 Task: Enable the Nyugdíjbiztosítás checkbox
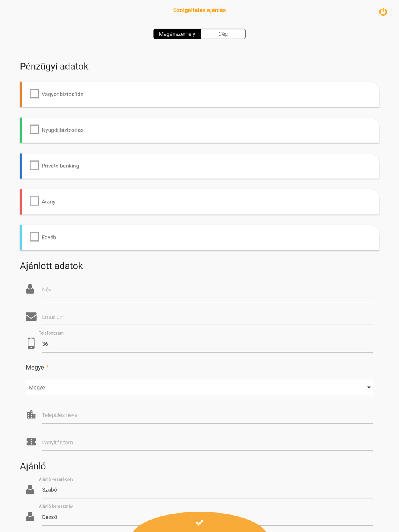pyautogui.click(x=34, y=130)
